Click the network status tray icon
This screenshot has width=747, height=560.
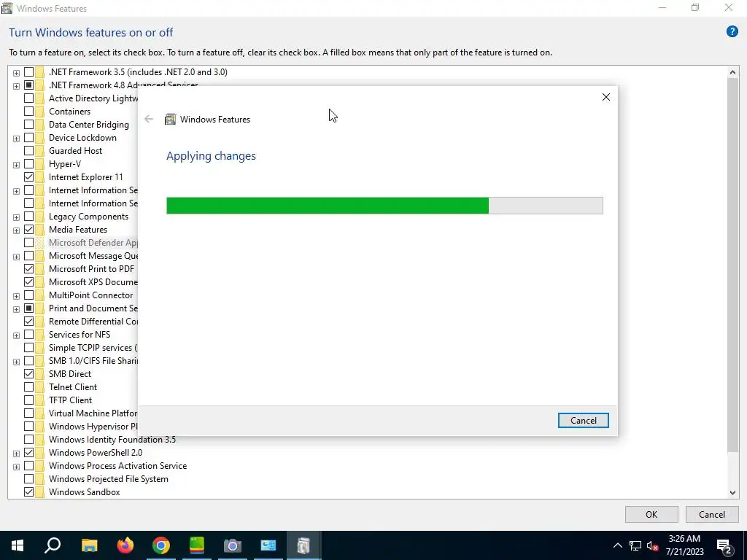coord(635,545)
